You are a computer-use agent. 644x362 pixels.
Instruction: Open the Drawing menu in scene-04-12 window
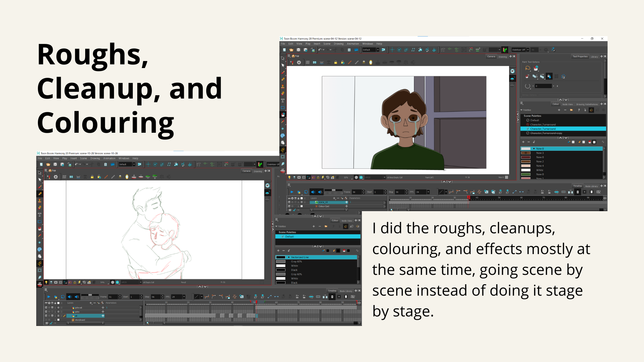[x=338, y=44]
